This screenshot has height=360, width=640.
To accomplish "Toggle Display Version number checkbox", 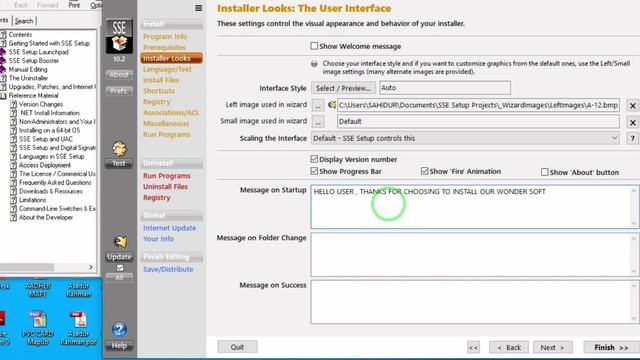I will pos(314,159).
